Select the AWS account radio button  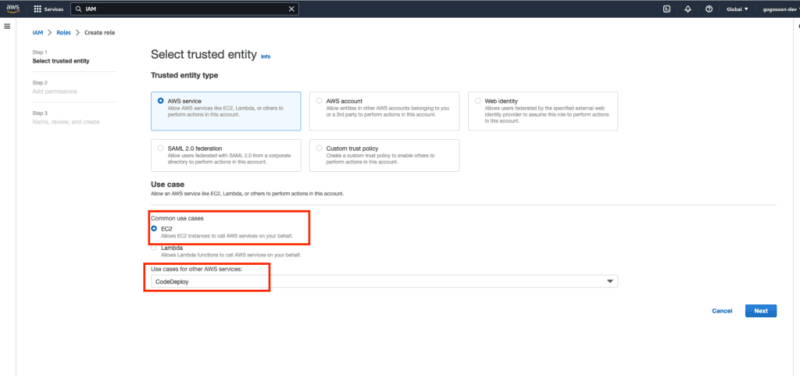pyautogui.click(x=319, y=101)
